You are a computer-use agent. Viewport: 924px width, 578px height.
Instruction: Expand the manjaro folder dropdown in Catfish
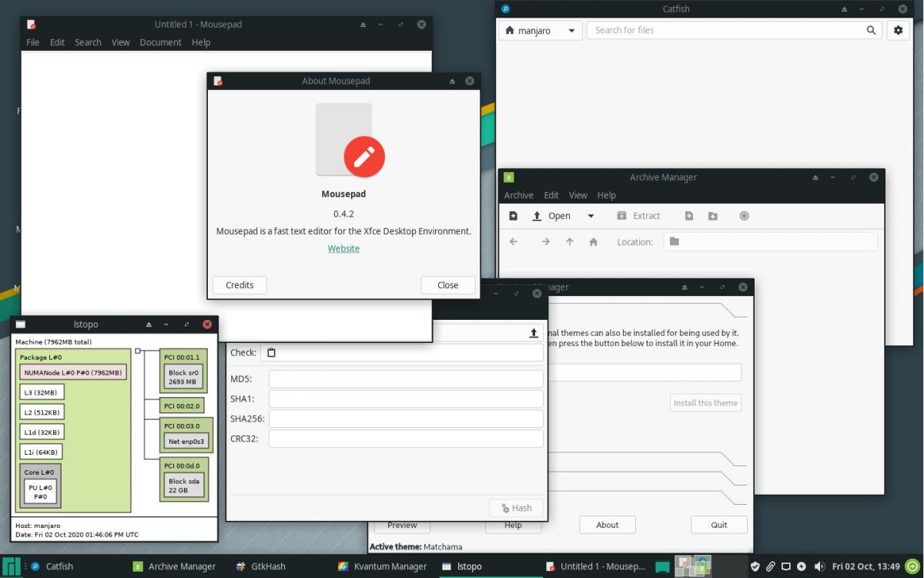571,31
